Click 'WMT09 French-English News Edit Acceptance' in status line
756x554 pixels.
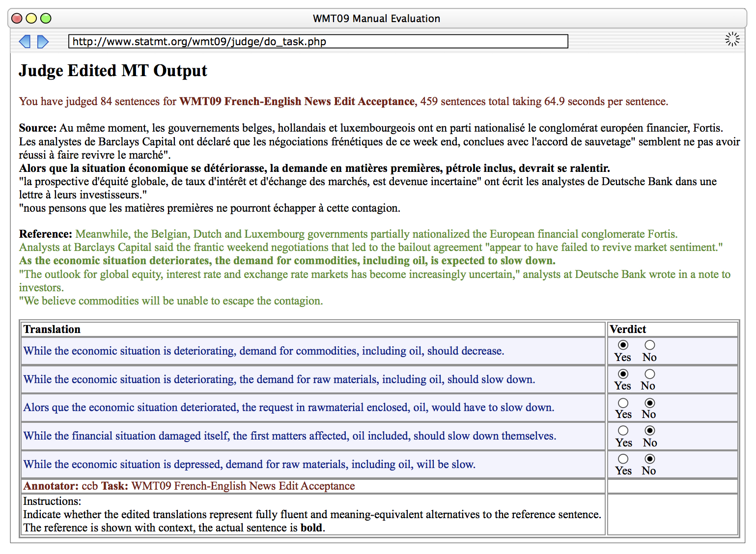coord(297,102)
